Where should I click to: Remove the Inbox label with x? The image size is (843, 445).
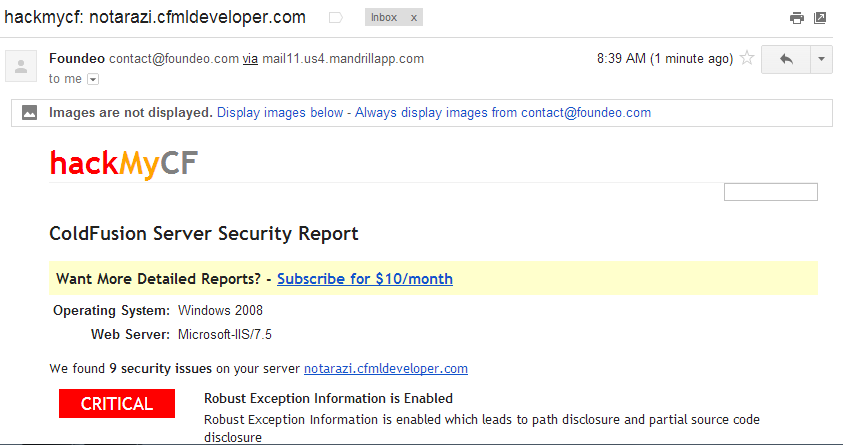point(413,18)
